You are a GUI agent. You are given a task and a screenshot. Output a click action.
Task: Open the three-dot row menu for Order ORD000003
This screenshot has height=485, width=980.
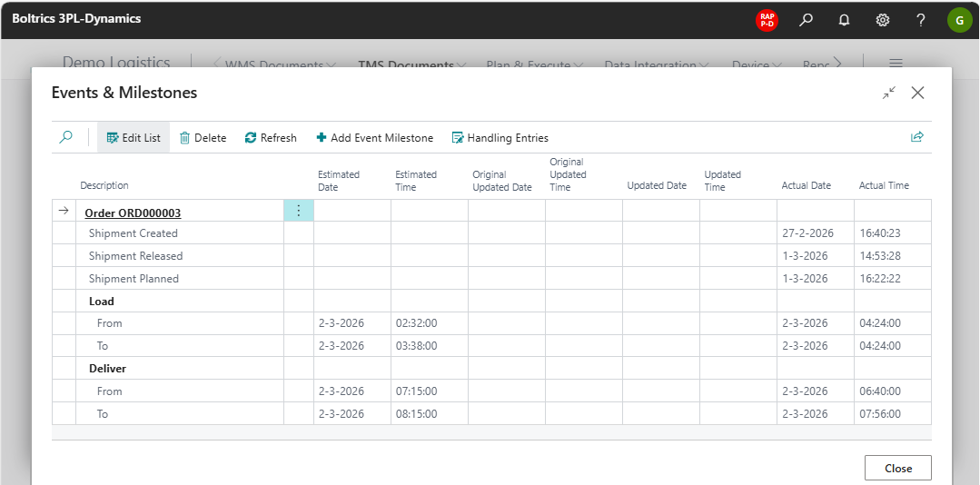pyautogui.click(x=299, y=211)
